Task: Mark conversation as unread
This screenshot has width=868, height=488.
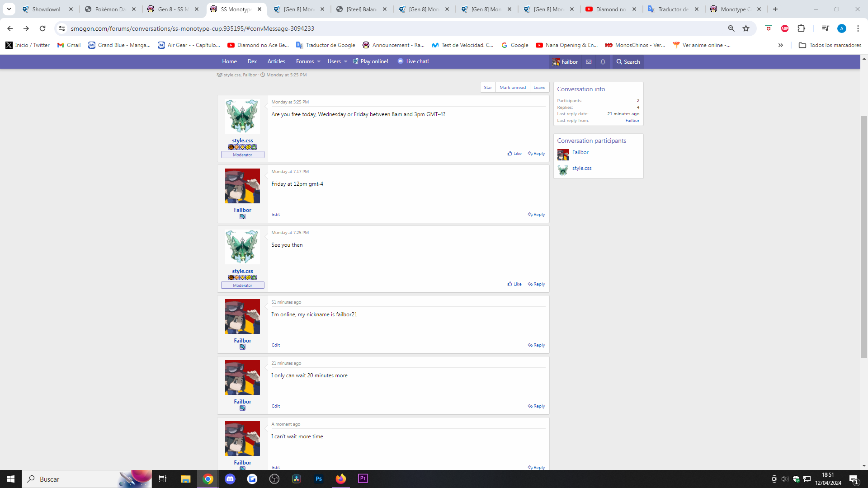Action: point(513,88)
